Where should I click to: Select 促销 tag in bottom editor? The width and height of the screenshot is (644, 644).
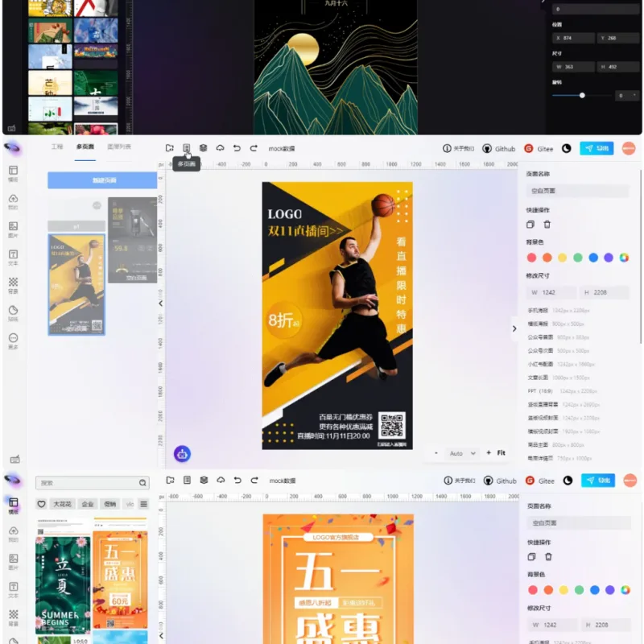[109, 504]
